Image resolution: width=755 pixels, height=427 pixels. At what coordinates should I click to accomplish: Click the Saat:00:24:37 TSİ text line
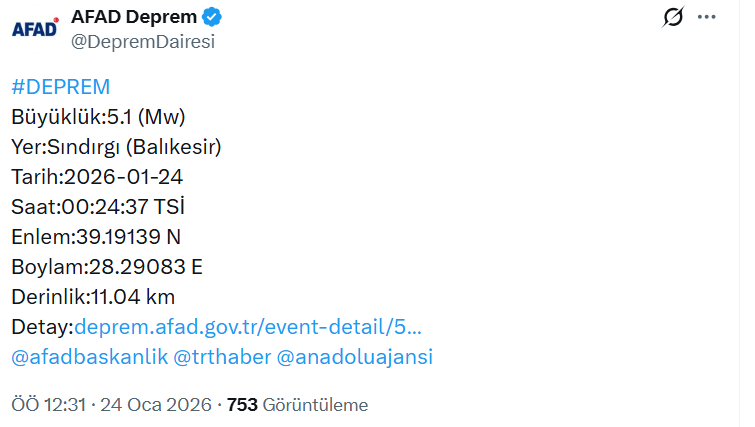tap(98, 207)
